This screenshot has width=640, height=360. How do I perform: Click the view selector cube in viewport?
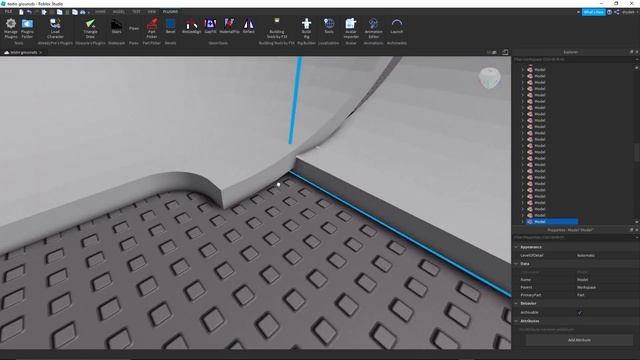click(489, 78)
